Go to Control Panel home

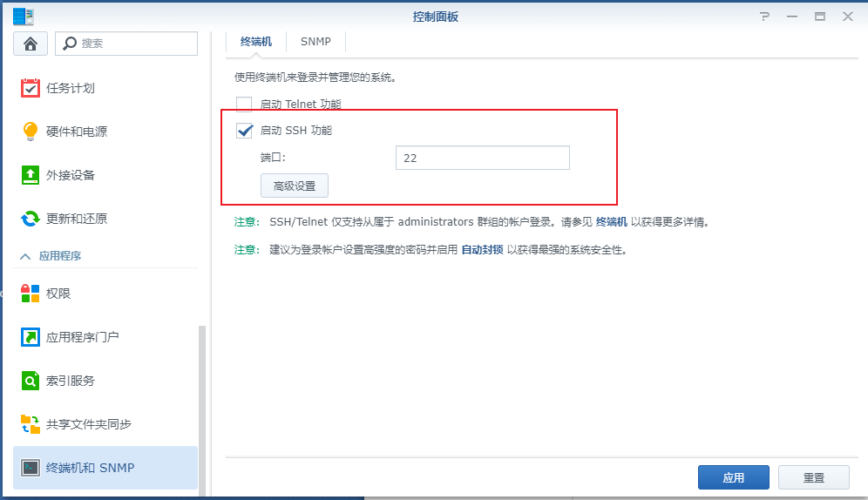[x=31, y=44]
